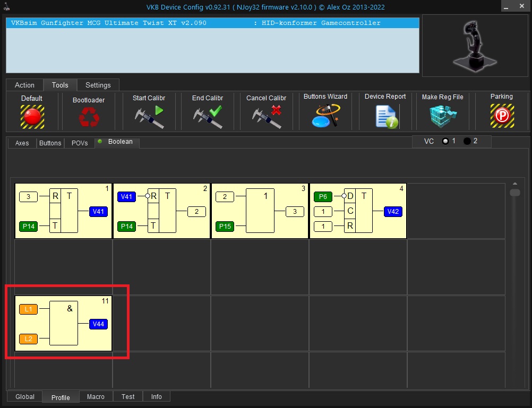Open the Axes sub-tab
532x408 pixels.
[x=22, y=143]
